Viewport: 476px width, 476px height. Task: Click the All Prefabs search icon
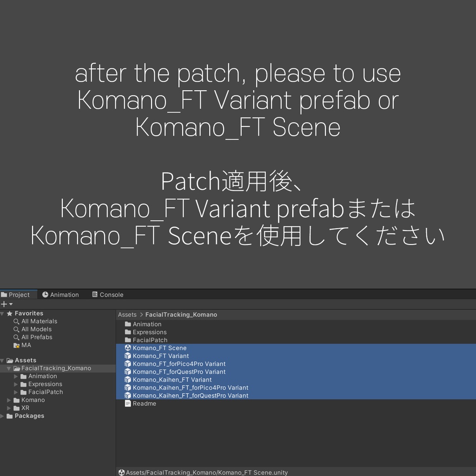16,337
